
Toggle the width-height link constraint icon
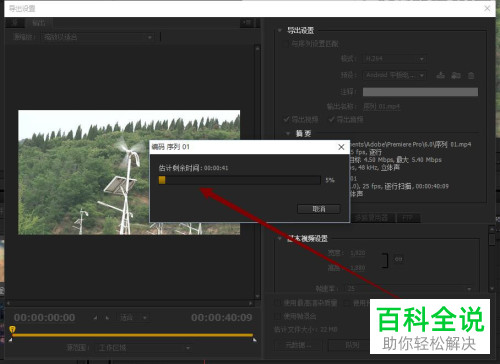398,259
